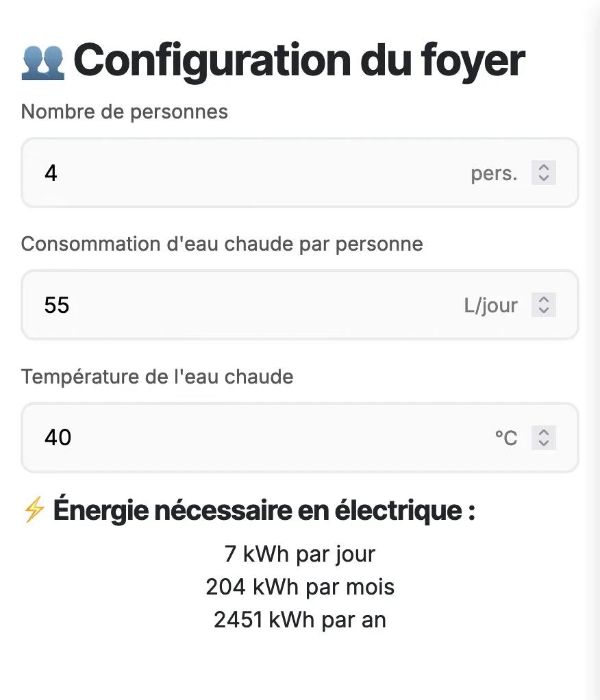Increase number of persons with up arrow
This screenshot has height=700, width=600.
coord(543,167)
